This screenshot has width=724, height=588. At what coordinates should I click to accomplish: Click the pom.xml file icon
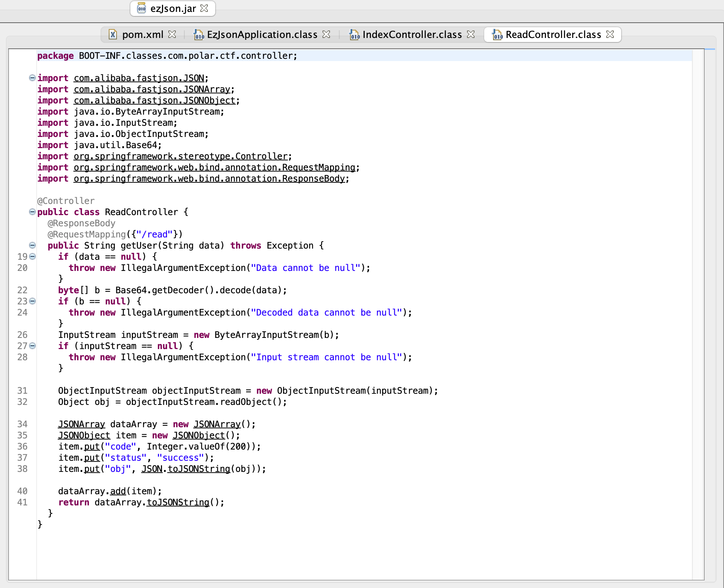[x=113, y=35]
